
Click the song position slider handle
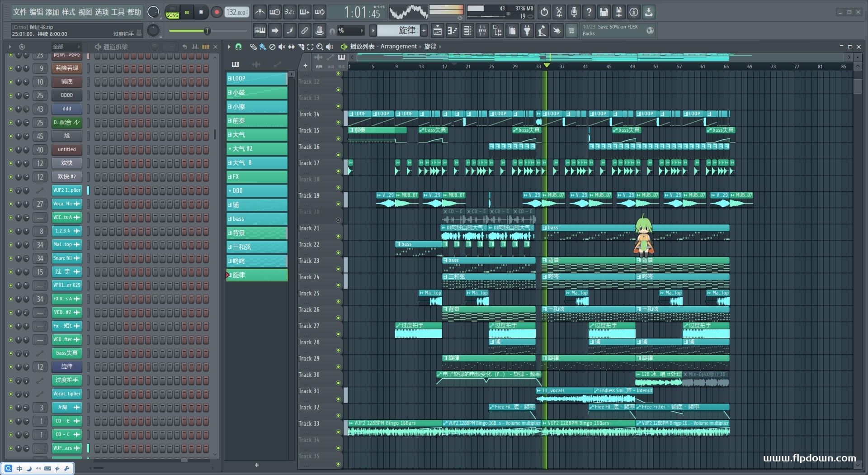(207, 31)
